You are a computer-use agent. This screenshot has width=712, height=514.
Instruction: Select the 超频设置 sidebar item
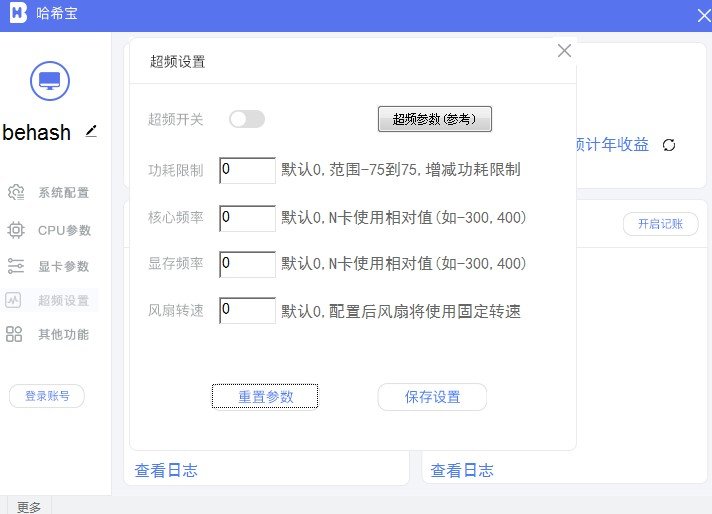click(x=63, y=300)
